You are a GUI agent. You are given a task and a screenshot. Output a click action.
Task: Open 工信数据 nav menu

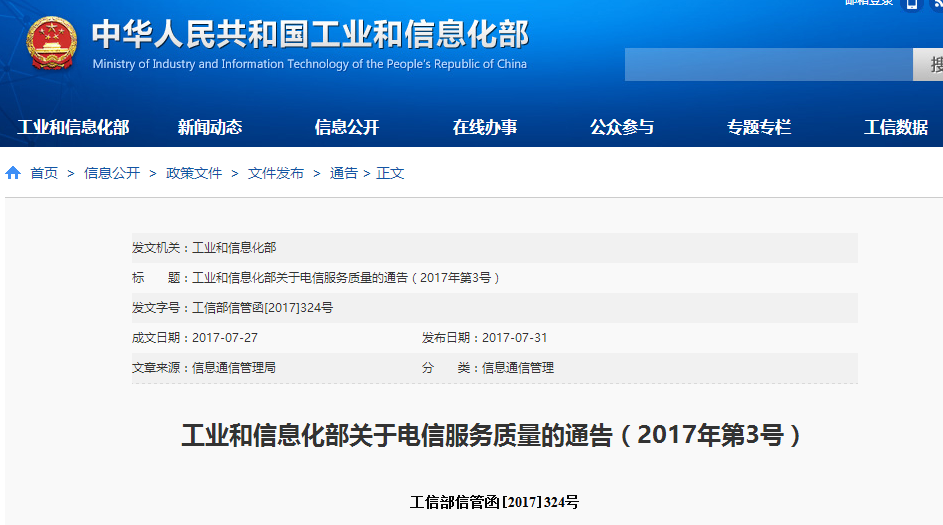click(896, 127)
